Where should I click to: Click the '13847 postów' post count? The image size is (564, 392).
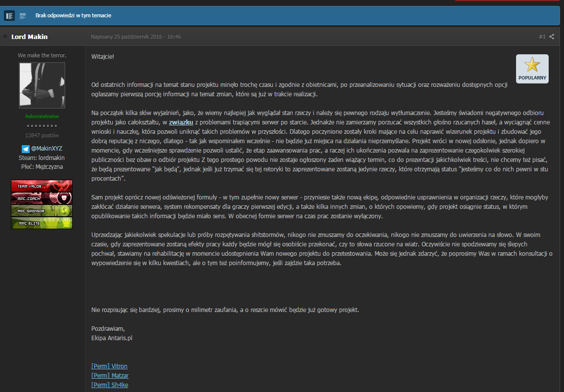pos(42,135)
